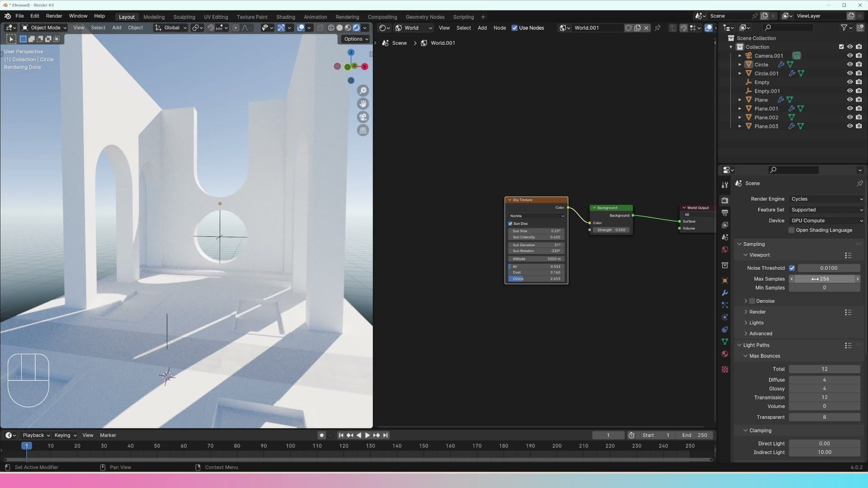
Task: Open the Physics properties tab
Action: [x=725, y=317]
